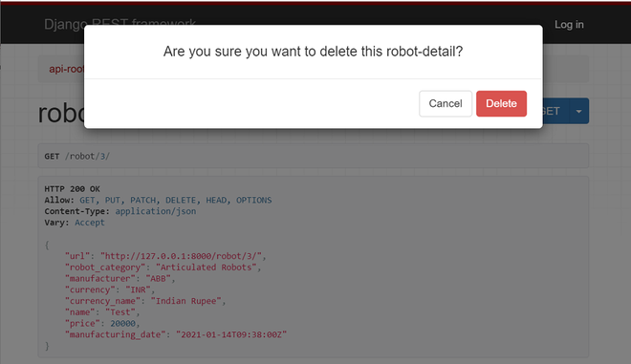The height and width of the screenshot is (364, 631).
Task: Click OPTIONS in the Allow header
Action: coord(254,200)
